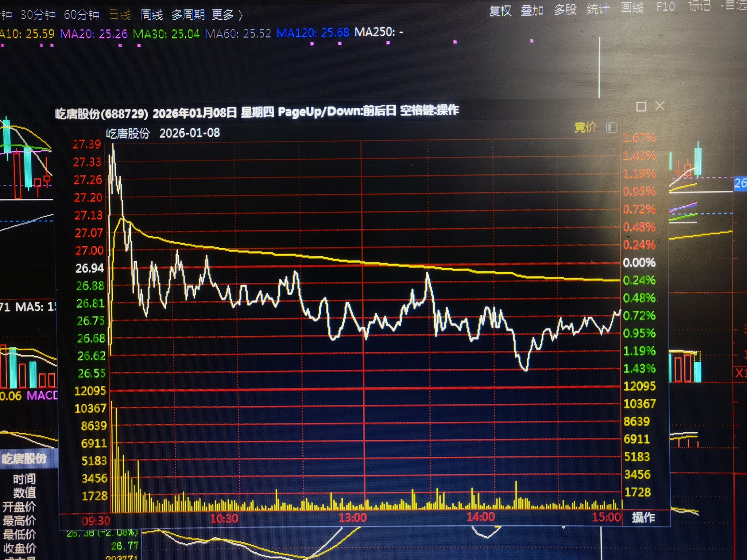This screenshot has height=560, width=747.
Task: Switch to the 60分钟 period tab
Action: click(81, 15)
